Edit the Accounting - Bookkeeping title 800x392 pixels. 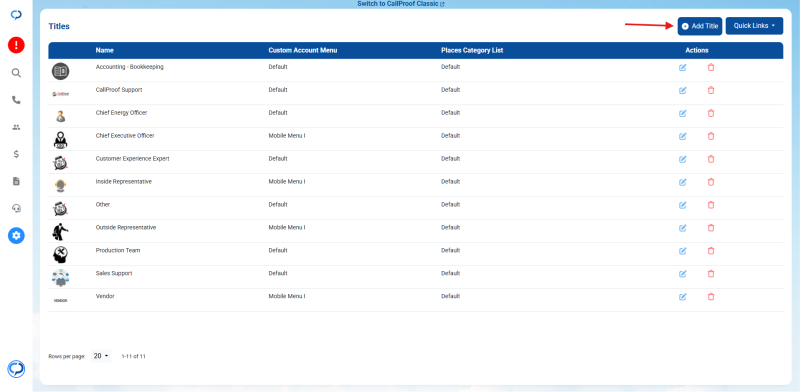pos(683,67)
